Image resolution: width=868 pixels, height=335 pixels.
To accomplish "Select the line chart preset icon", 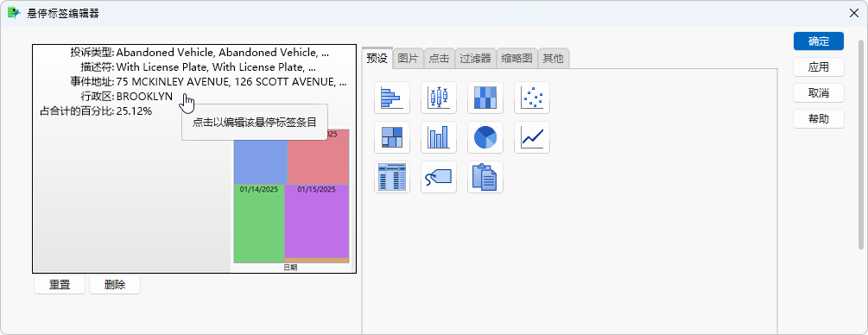I will [531, 137].
